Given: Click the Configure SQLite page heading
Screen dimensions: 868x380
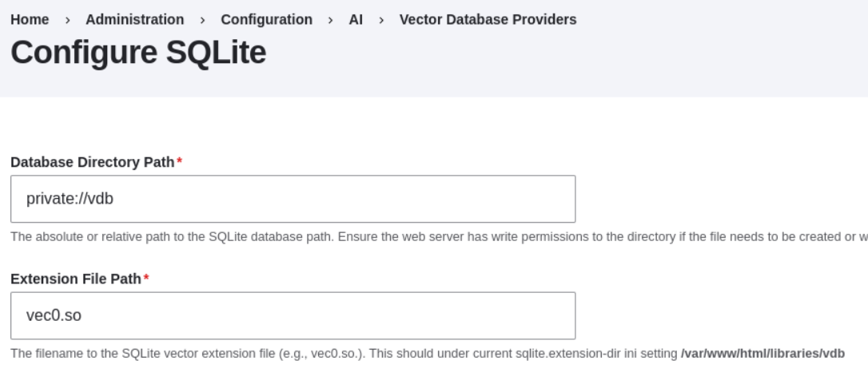Looking at the screenshot, I should click(x=138, y=53).
